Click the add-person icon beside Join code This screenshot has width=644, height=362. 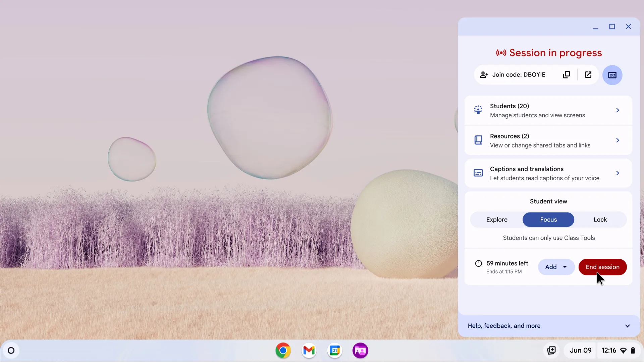tap(484, 75)
